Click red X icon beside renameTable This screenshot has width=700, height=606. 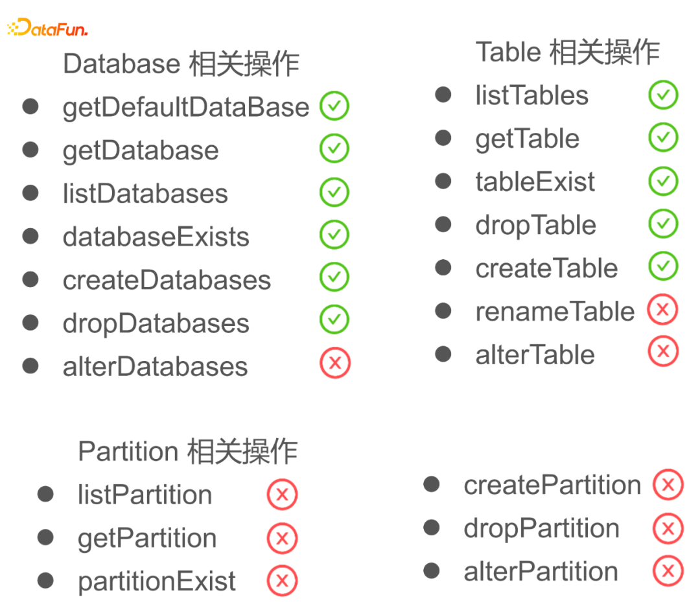point(663,310)
